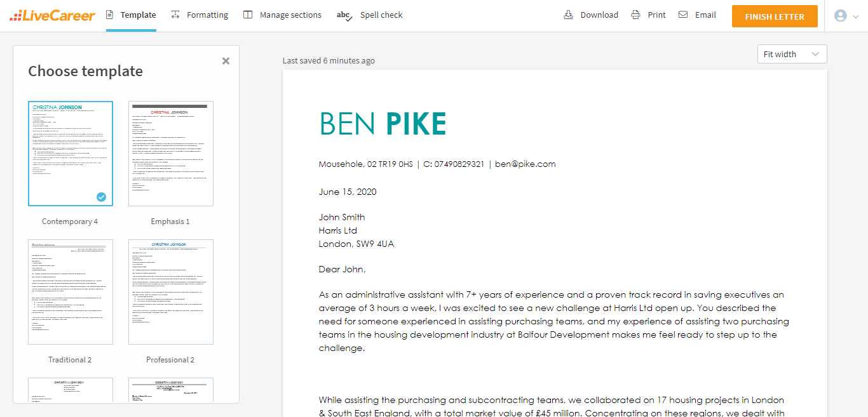868x417 pixels.
Task: Click the Download icon
Action: coord(569,15)
